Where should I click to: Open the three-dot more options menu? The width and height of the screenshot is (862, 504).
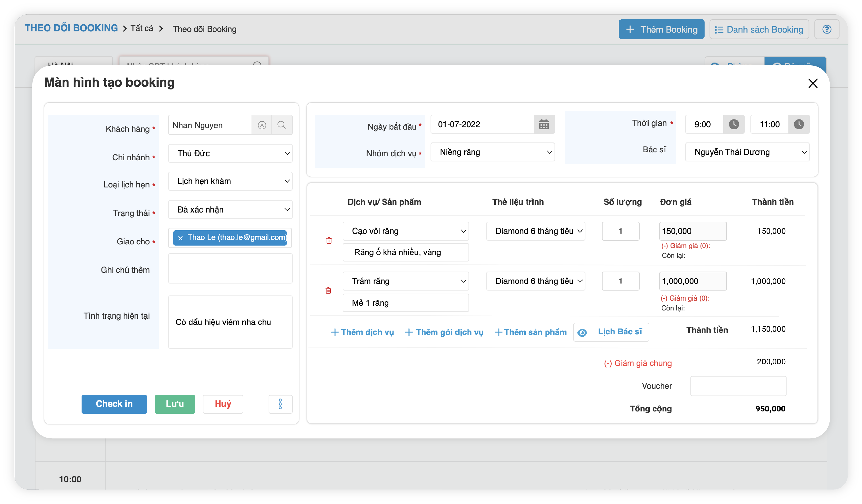(280, 404)
